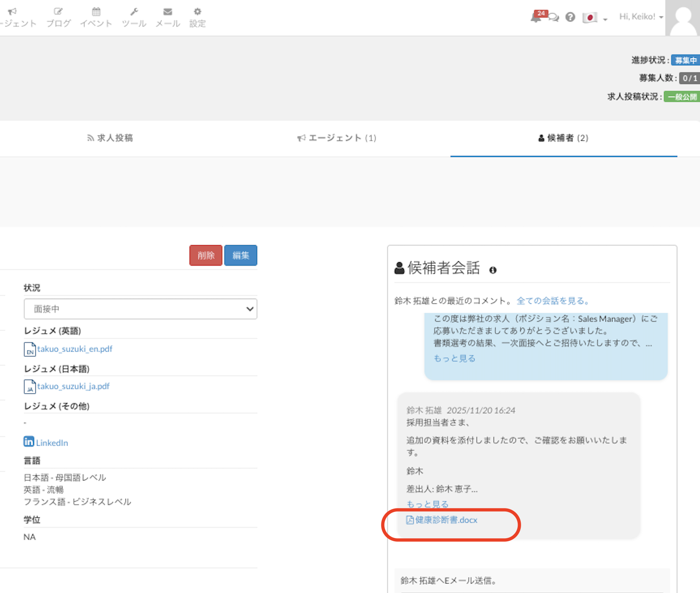The width and height of the screenshot is (700, 593).
Task: Click the English resume PDF file icon
Action: click(29, 349)
